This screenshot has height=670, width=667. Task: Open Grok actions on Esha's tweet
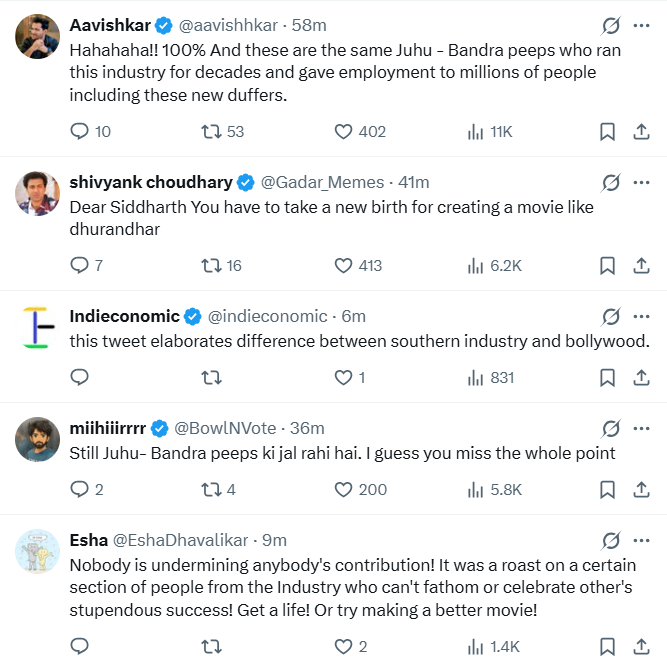(x=610, y=541)
